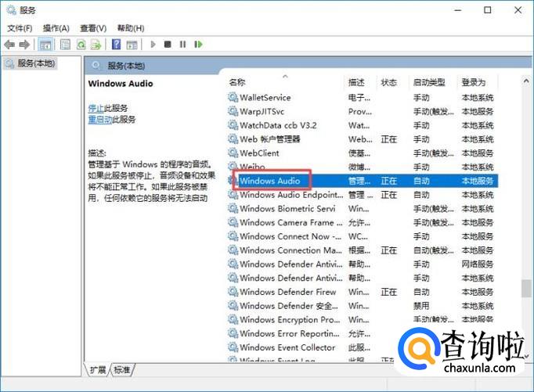534x392 pixels.
Task: Open the 文件(F) menu
Action: [20, 28]
